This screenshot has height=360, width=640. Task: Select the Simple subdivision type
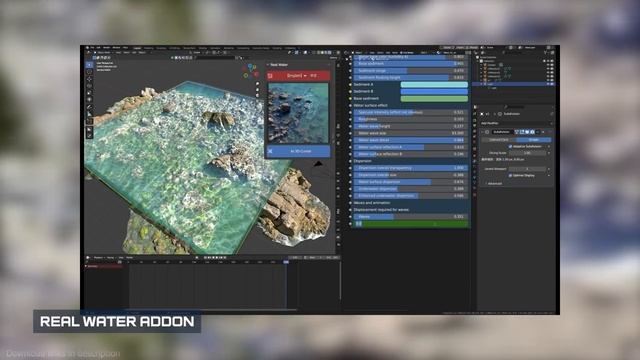coord(534,140)
